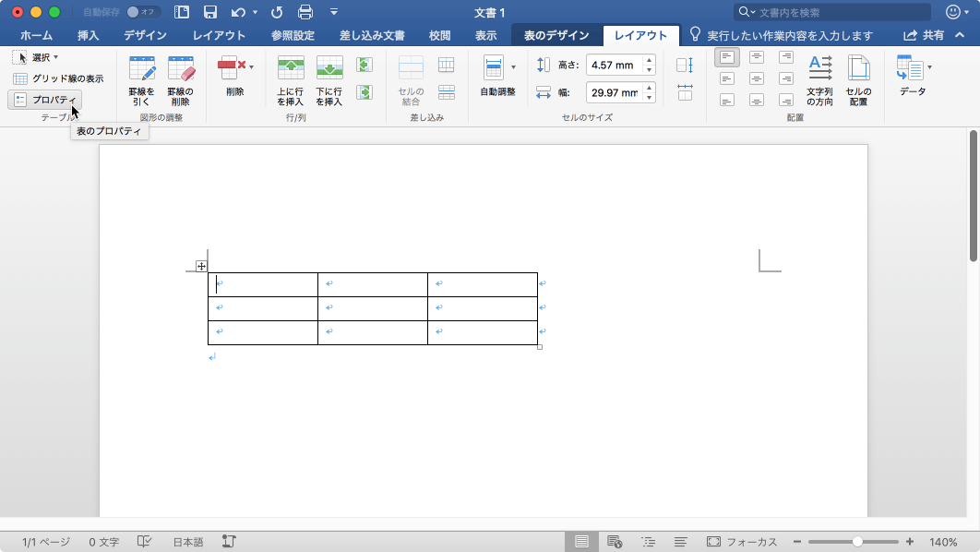Insert row below (下に行を挿入)
This screenshot has width=980, height=552.
pos(329,80)
